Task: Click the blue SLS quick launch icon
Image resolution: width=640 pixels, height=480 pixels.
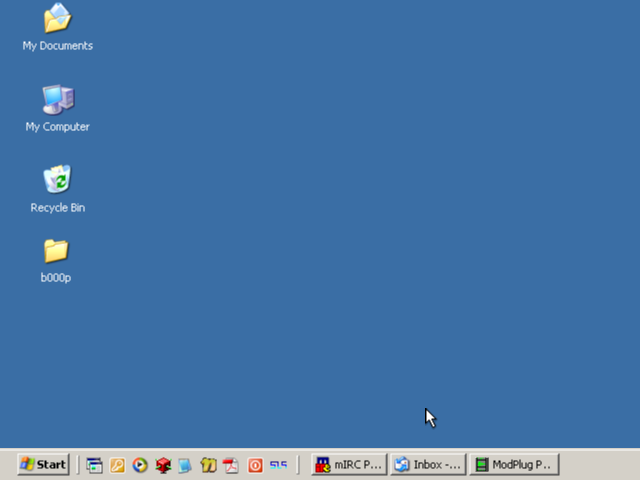Action: 278,465
